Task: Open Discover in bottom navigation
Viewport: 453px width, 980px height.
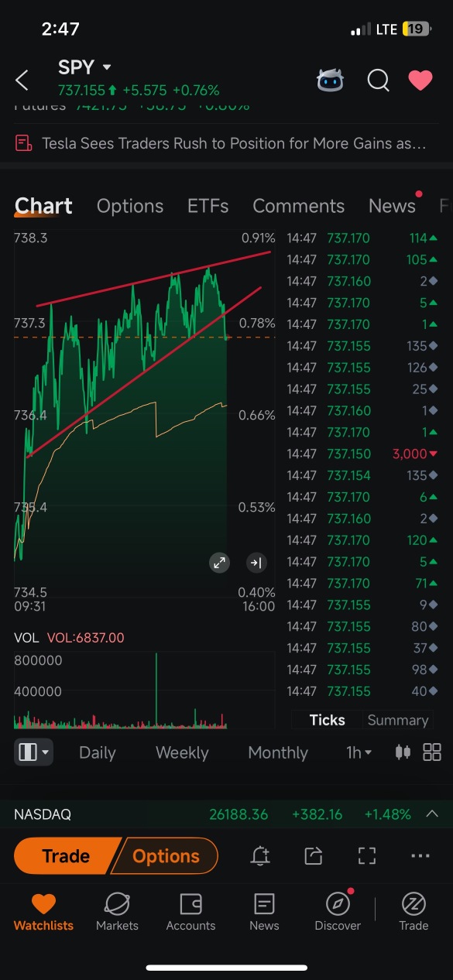Action: click(338, 912)
